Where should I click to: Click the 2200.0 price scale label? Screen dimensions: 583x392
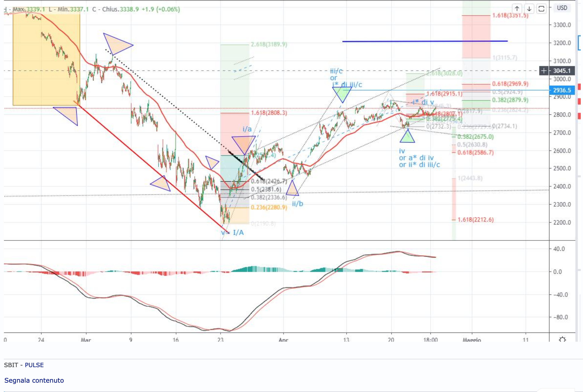point(562,223)
